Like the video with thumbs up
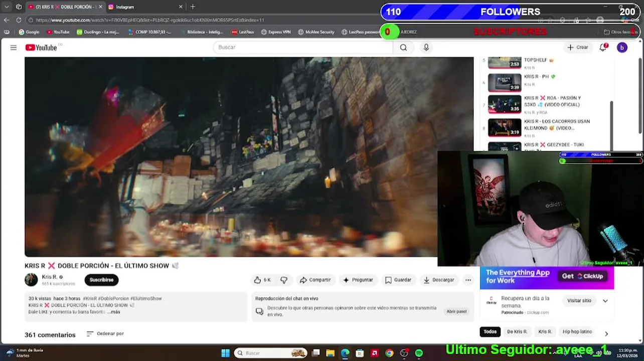 coord(262,280)
